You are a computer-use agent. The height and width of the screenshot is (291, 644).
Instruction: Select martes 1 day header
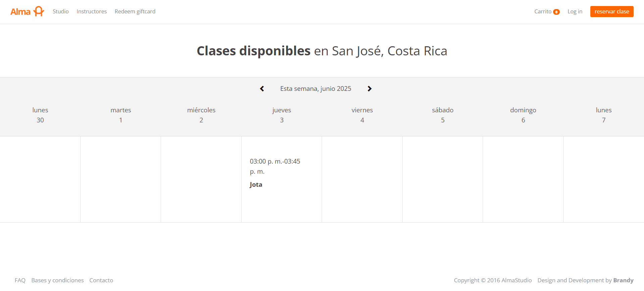121,115
